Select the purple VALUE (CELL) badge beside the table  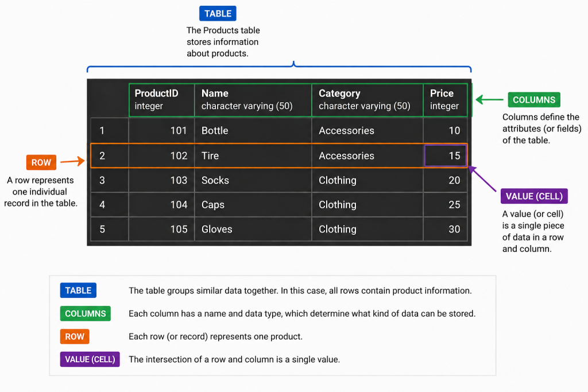point(534,196)
